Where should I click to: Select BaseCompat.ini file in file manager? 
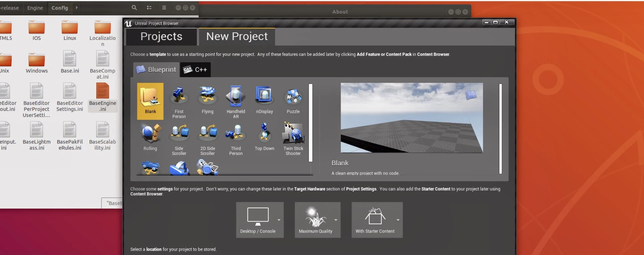click(x=103, y=65)
